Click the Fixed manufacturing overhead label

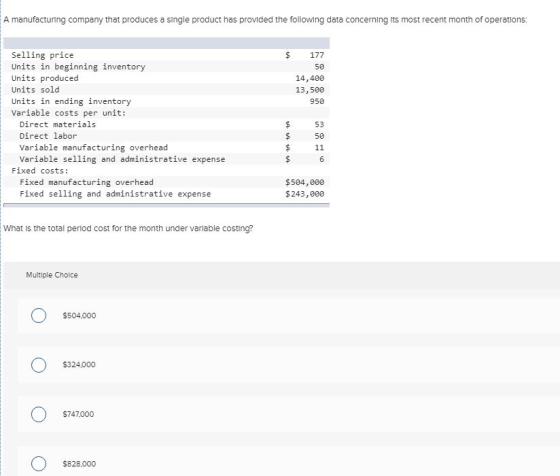(86, 182)
